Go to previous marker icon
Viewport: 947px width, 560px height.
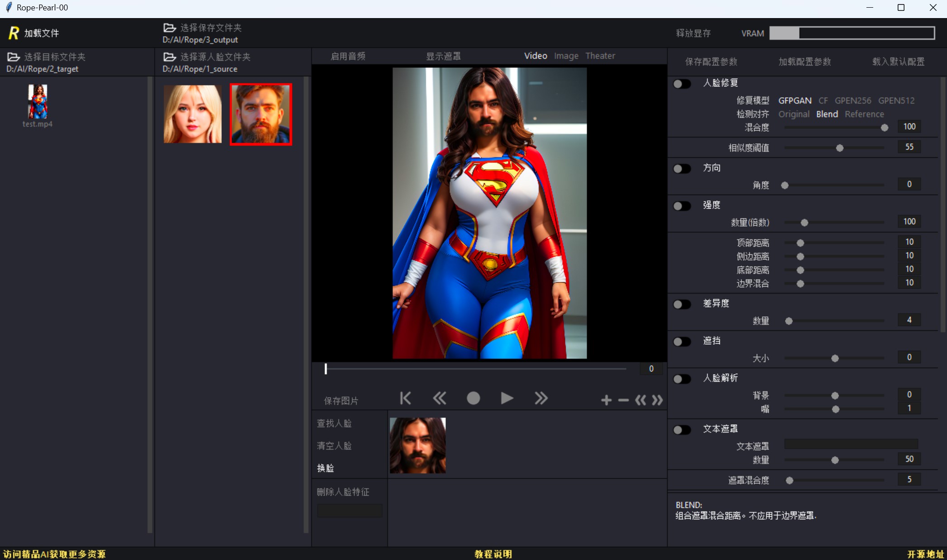641,400
